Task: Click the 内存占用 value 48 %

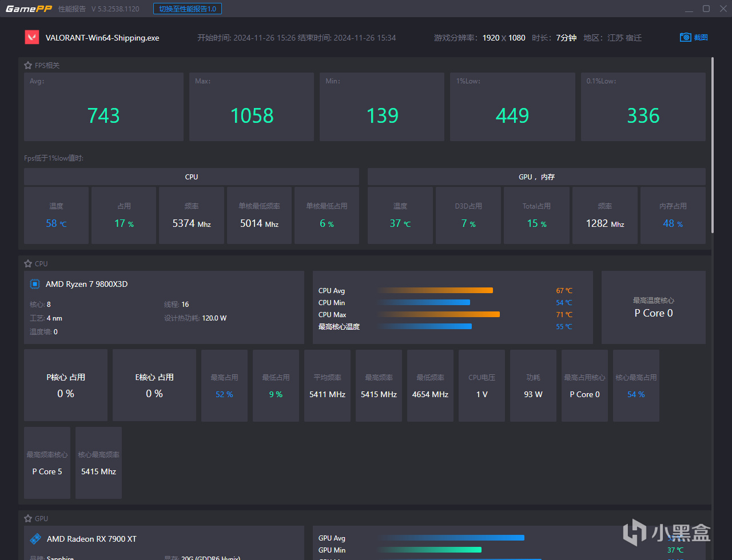Action: pos(673,223)
